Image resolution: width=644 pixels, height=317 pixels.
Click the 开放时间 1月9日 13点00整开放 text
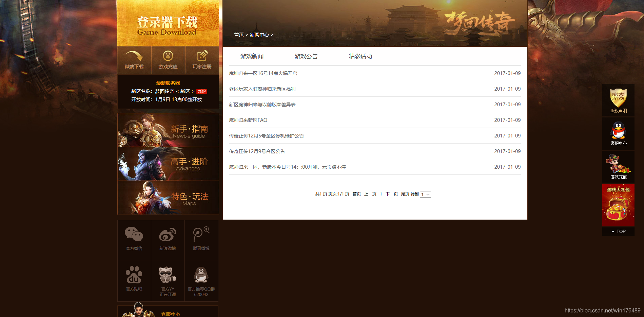tap(167, 99)
